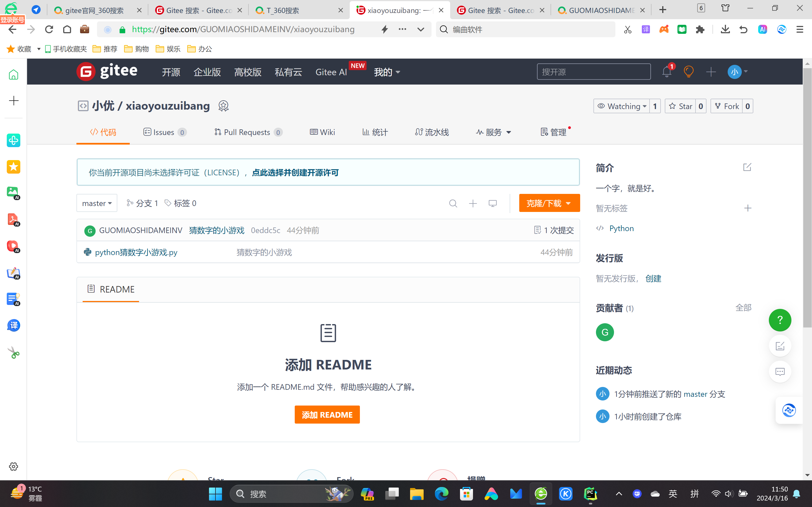The image size is (812, 507).
Task: Click the repository file search magnifier icon
Action: (453, 203)
